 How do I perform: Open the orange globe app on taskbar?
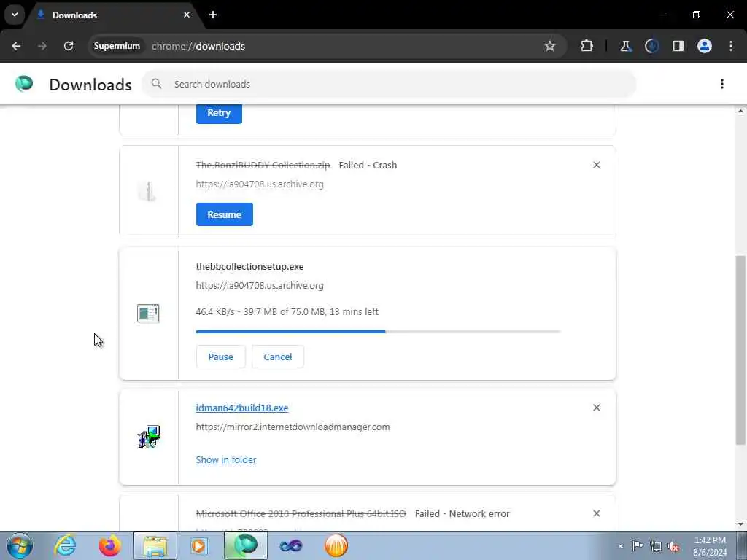click(x=336, y=545)
